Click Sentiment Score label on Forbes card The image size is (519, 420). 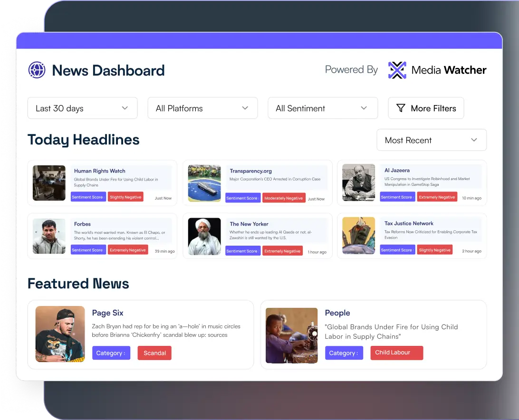tap(88, 250)
